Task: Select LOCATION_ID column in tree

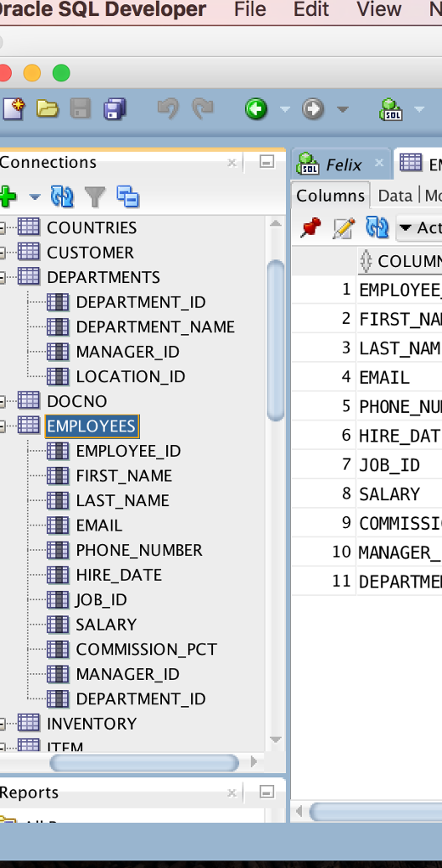Action: [x=131, y=376]
